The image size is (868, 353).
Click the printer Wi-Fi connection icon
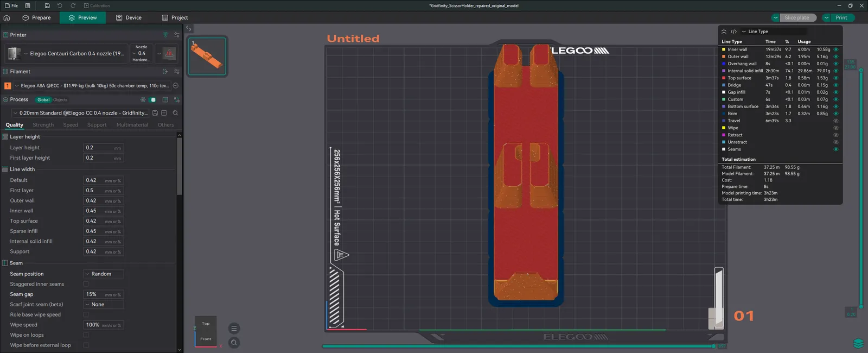(x=165, y=35)
